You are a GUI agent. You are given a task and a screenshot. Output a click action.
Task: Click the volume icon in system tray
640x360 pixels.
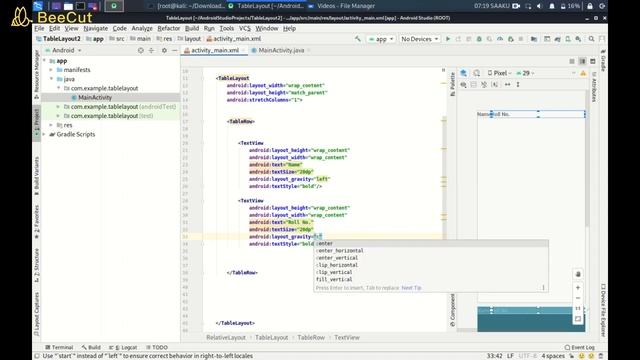[x=539, y=6]
